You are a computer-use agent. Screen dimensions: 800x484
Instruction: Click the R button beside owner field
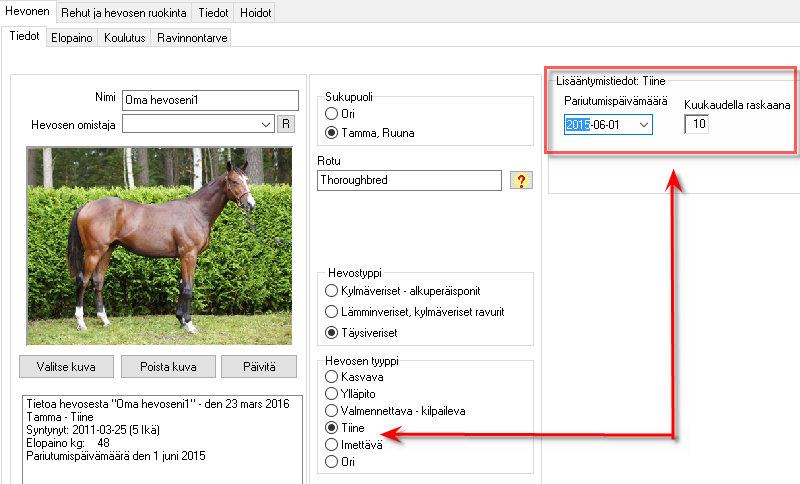(286, 124)
